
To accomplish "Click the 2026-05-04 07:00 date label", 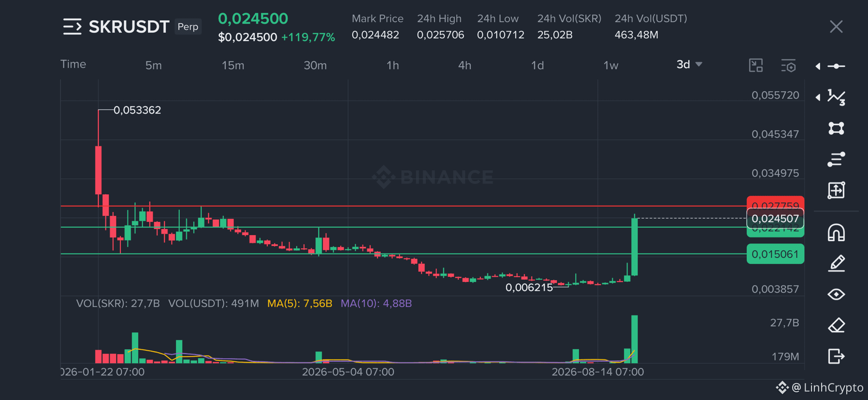I will click(348, 372).
